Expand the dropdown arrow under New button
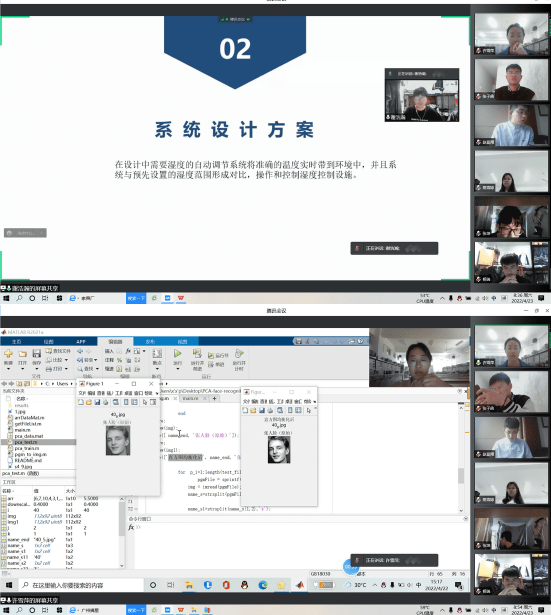This screenshot has width=551, height=615. point(8,369)
